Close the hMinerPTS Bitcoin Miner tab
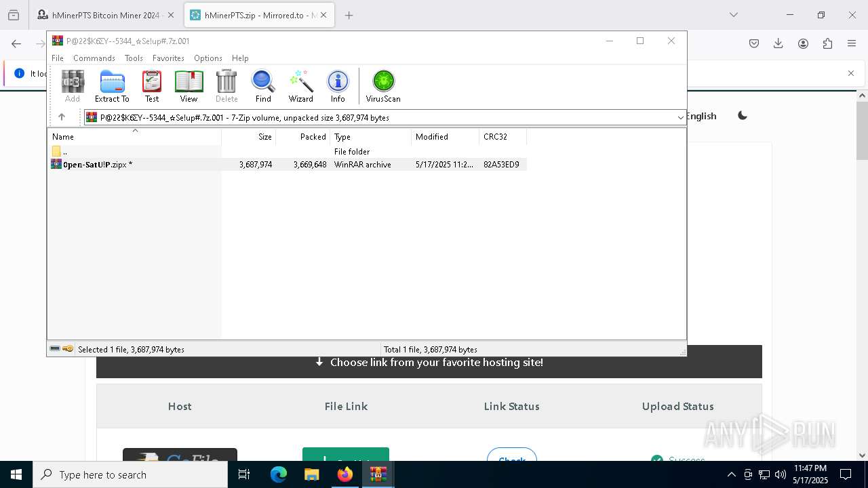868x488 pixels. (171, 15)
